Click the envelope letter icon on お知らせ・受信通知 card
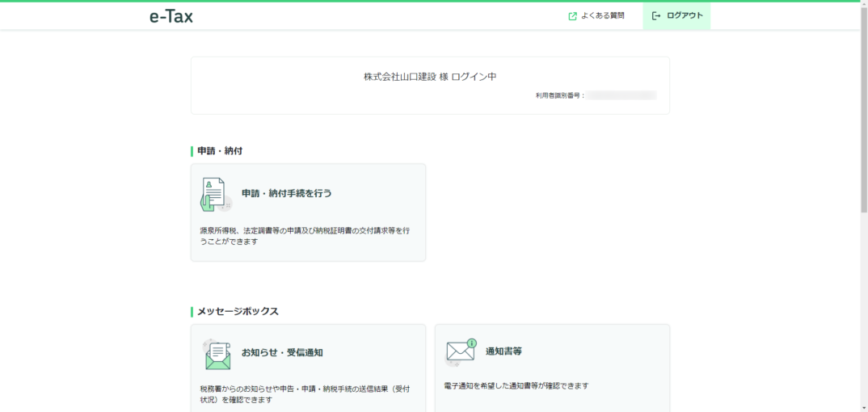868x412 pixels. 217,354
